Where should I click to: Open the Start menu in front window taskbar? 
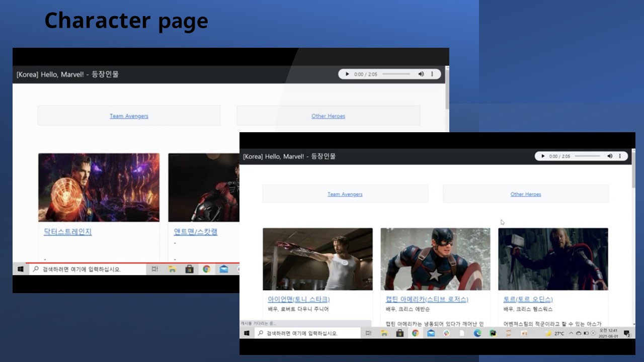click(x=247, y=333)
